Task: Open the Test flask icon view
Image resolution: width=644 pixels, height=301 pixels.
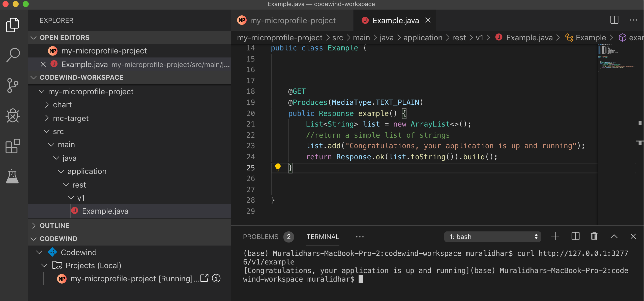Action: (x=13, y=176)
